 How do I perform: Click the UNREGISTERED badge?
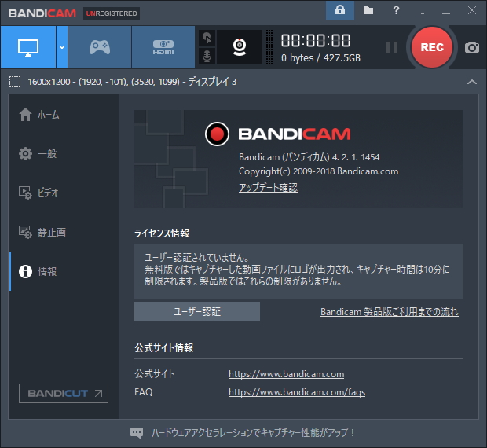click(112, 13)
